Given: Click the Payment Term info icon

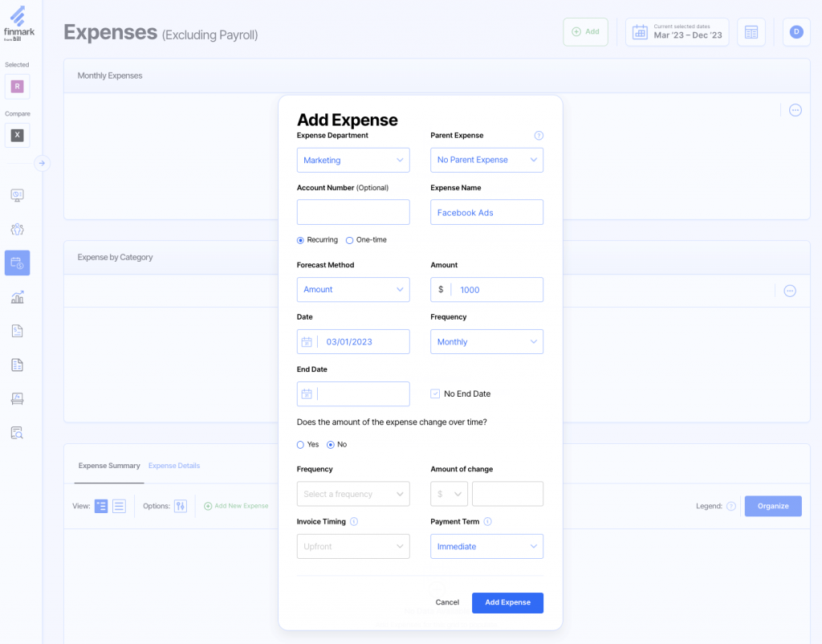Looking at the screenshot, I should [487, 521].
